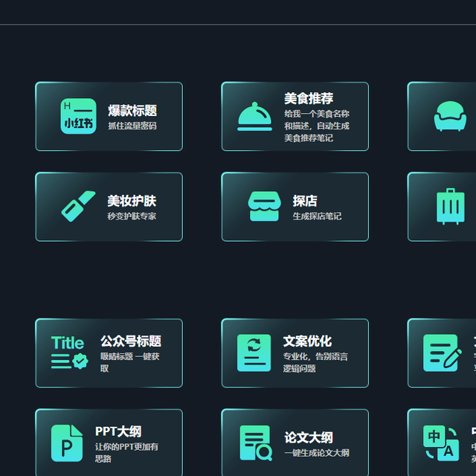The image size is (476, 476).
Task: Click the text 抓住流量密码
Action: tap(132, 126)
